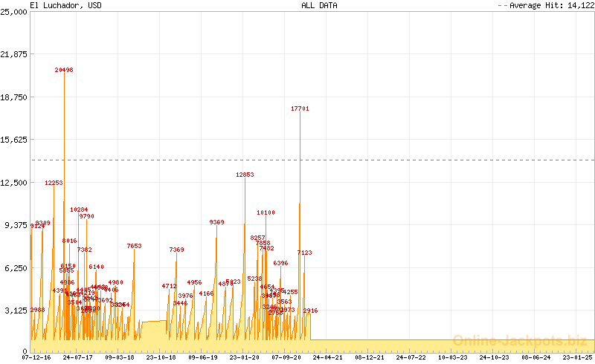Click the 23-01-20 x-axis date
Viewport: 595px width, 364px height.
245,357
